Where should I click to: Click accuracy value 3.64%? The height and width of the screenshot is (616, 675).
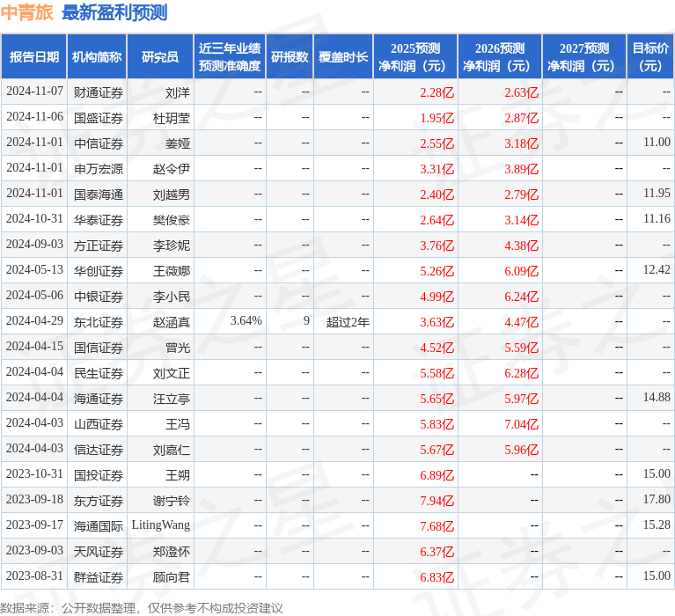click(246, 320)
